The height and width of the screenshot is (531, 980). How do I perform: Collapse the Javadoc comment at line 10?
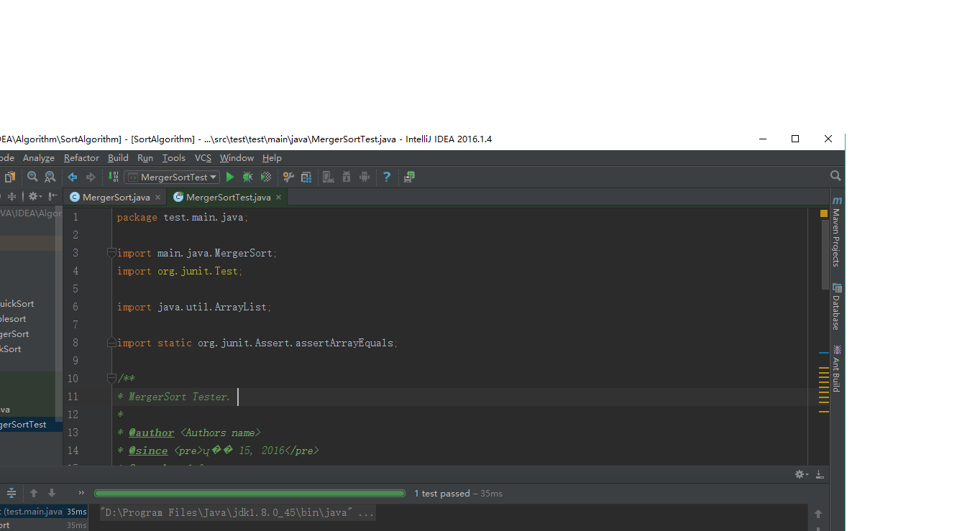(x=111, y=379)
